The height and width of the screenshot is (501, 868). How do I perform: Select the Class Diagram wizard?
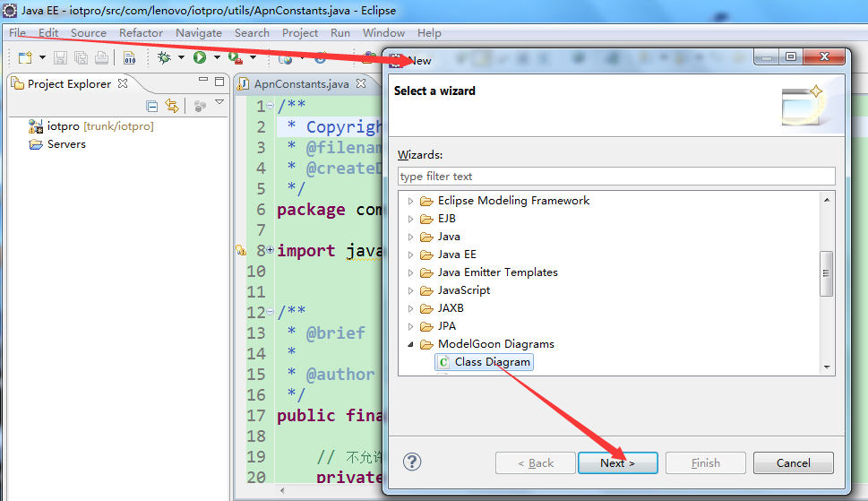pyautogui.click(x=485, y=362)
